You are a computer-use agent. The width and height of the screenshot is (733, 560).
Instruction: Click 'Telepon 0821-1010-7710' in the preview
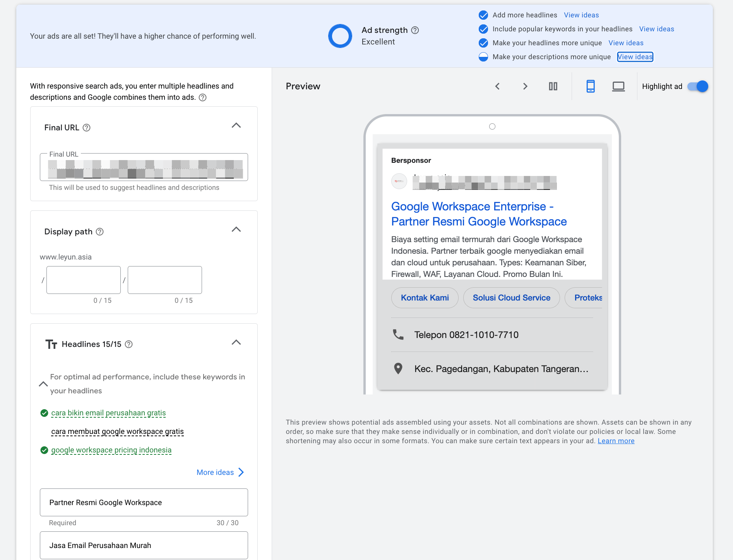point(466,335)
